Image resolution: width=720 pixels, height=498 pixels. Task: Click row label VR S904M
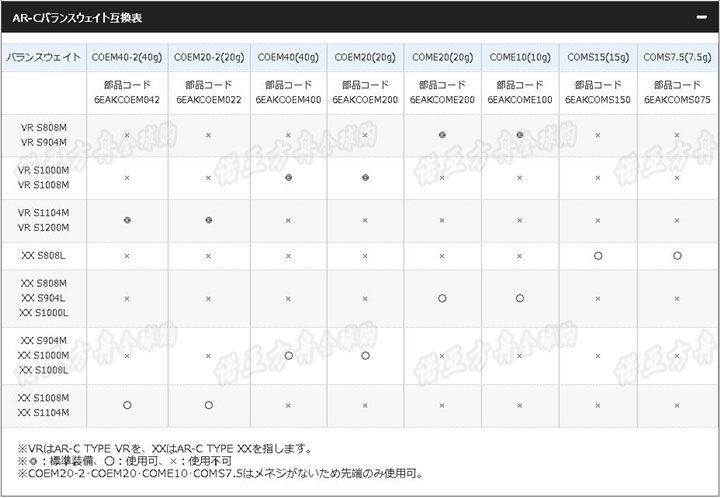(44, 142)
